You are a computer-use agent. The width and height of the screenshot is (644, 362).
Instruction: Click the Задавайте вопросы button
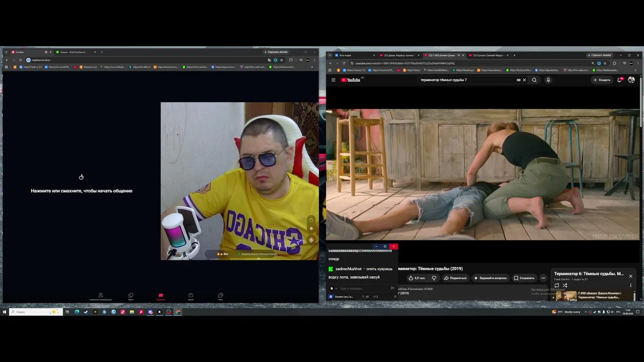[x=491, y=278]
